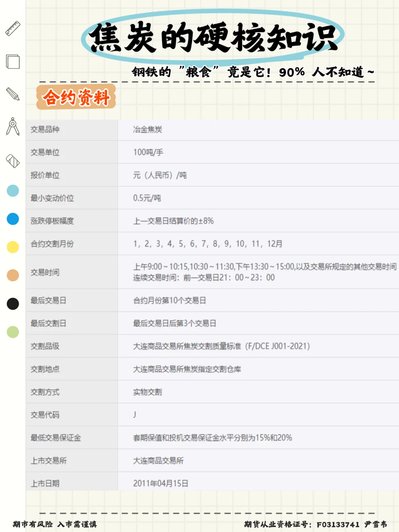Select the margin value 15%和20% text

click(274, 438)
